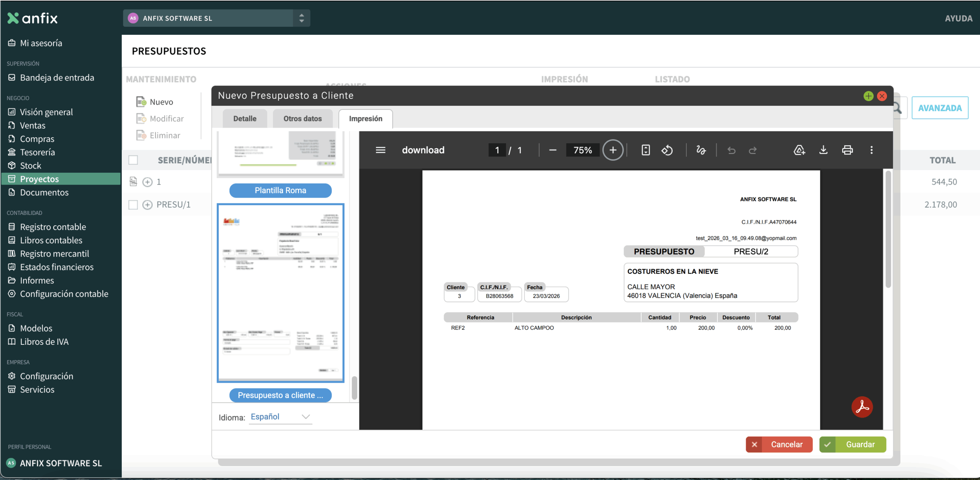This screenshot has height=480, width=980.
Task: Open the company selector dropdown
Action: pos(301,18)
